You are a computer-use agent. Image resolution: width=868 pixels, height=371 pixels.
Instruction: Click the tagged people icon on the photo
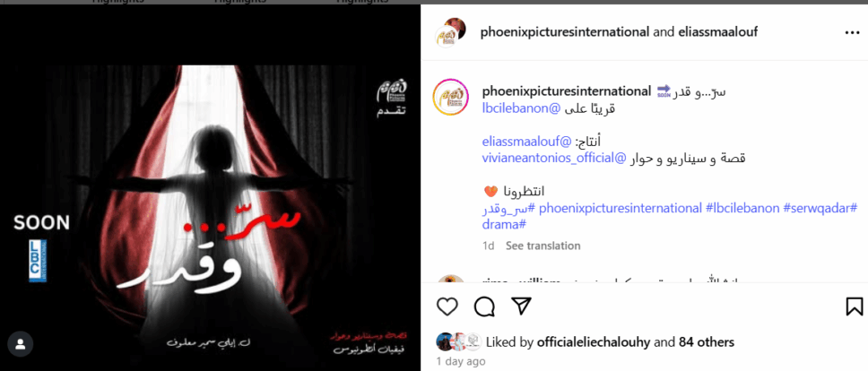click(21, 344)
